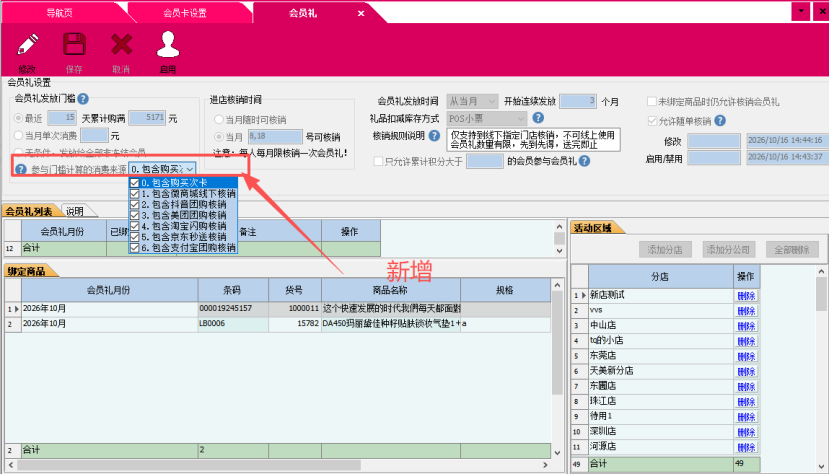The image size is (829, 474).
Task: Click the 保存 floppy disk icon
Action: 75,44
